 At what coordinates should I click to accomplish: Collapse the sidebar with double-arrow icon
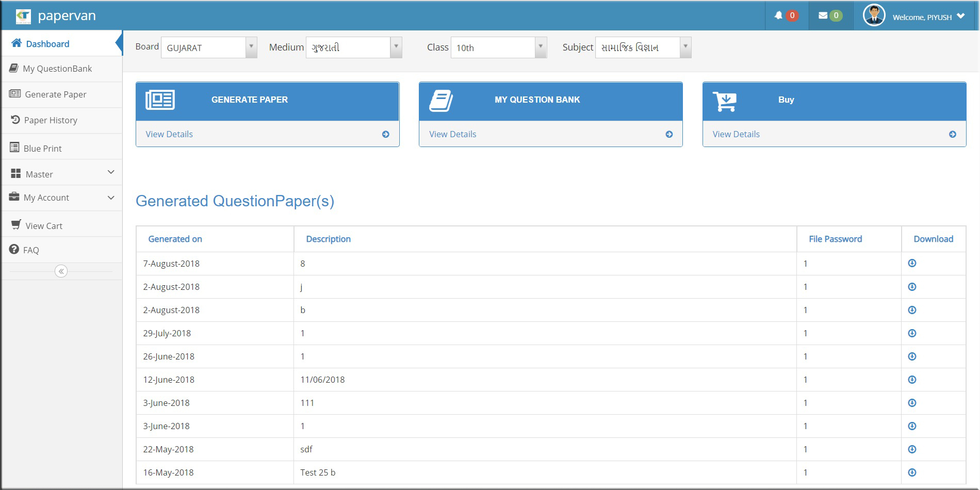click(x=61, y=271)
